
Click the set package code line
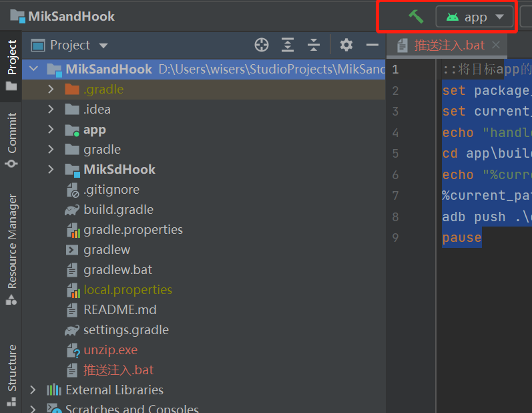point(487,90)
